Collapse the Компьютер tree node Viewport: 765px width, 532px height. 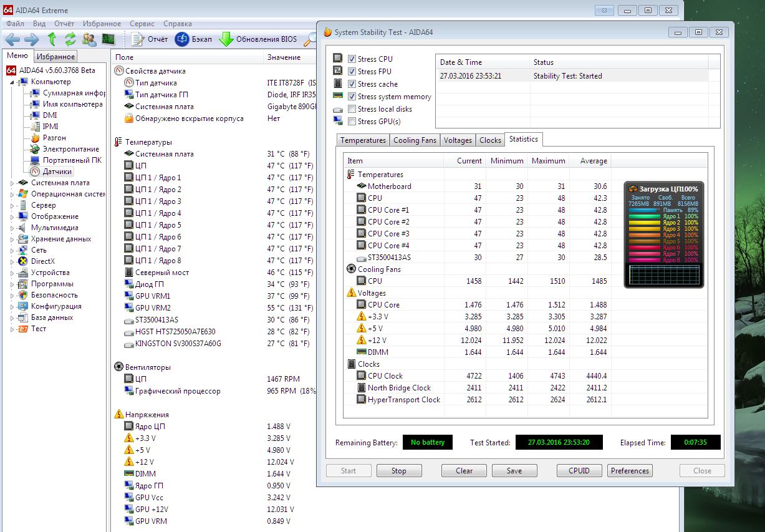click(13, 82)
